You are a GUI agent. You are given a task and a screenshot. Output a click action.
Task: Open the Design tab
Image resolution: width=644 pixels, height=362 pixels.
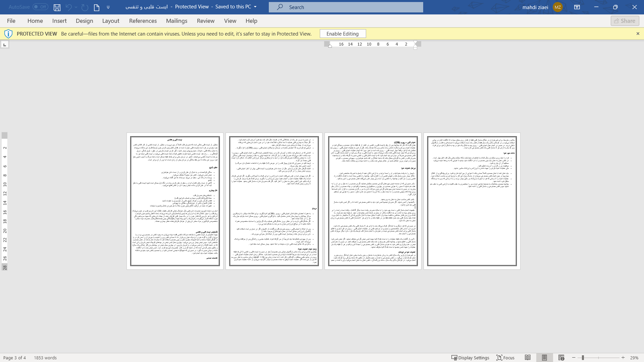pyautogui.click(x=84, y=21)
